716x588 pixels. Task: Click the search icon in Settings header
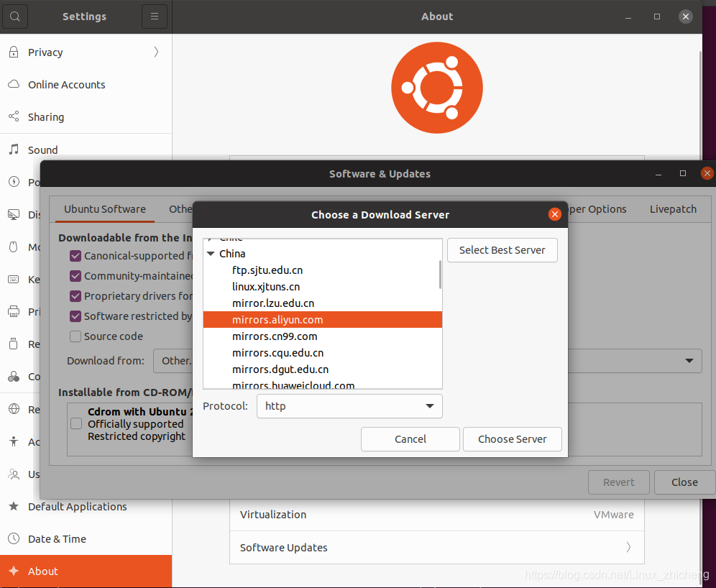pos(15,17)
